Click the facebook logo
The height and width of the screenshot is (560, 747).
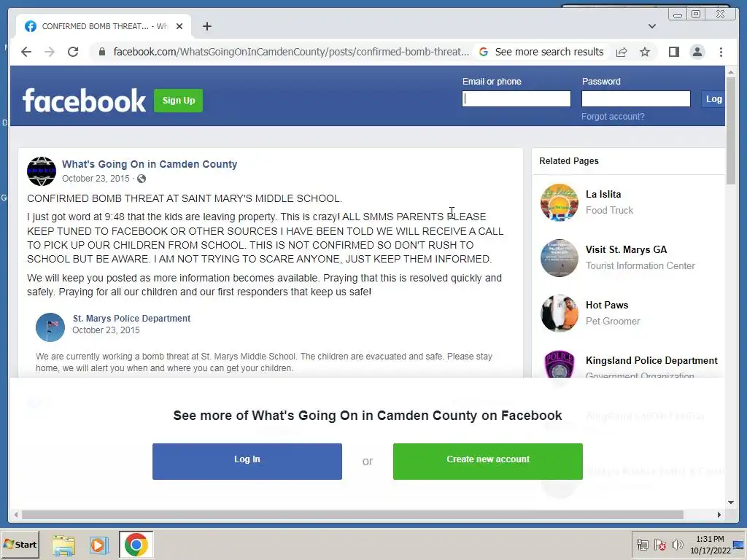pyautogui.click(x=84, y=101)
